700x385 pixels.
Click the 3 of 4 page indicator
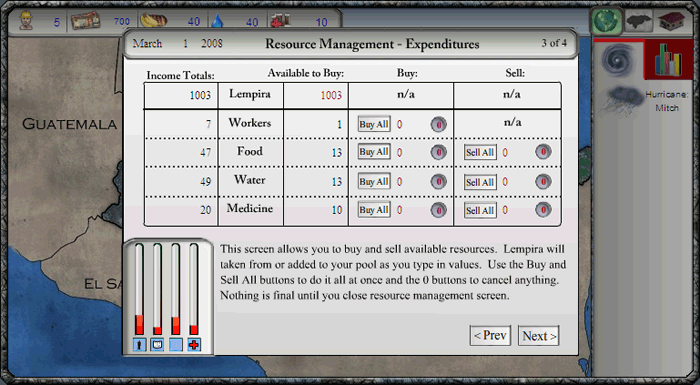[554, 43]
